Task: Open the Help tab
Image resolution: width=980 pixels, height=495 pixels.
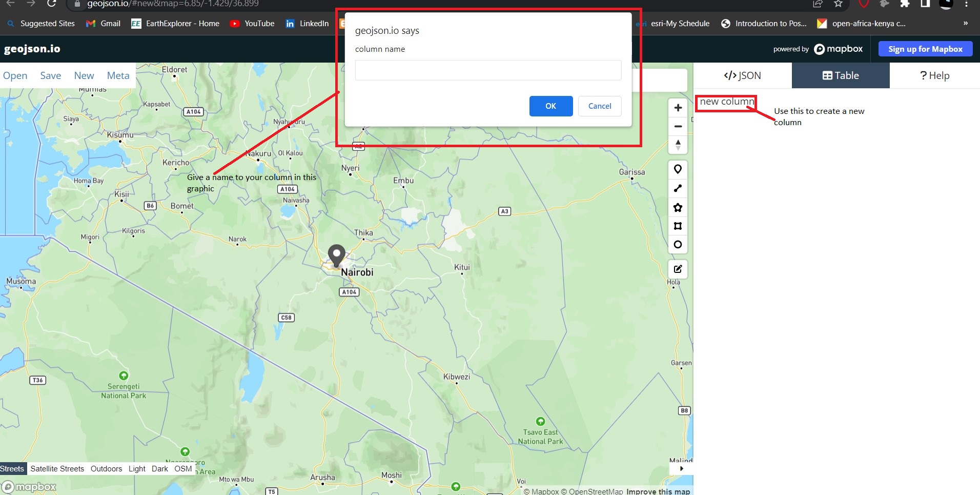Action: coord(934,76)
